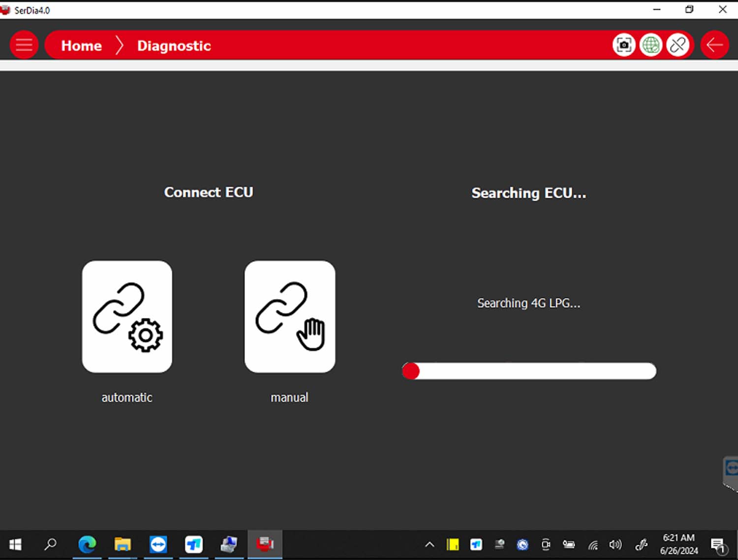Open the volume control in system tray
The image size is (738, 560).
615,544
